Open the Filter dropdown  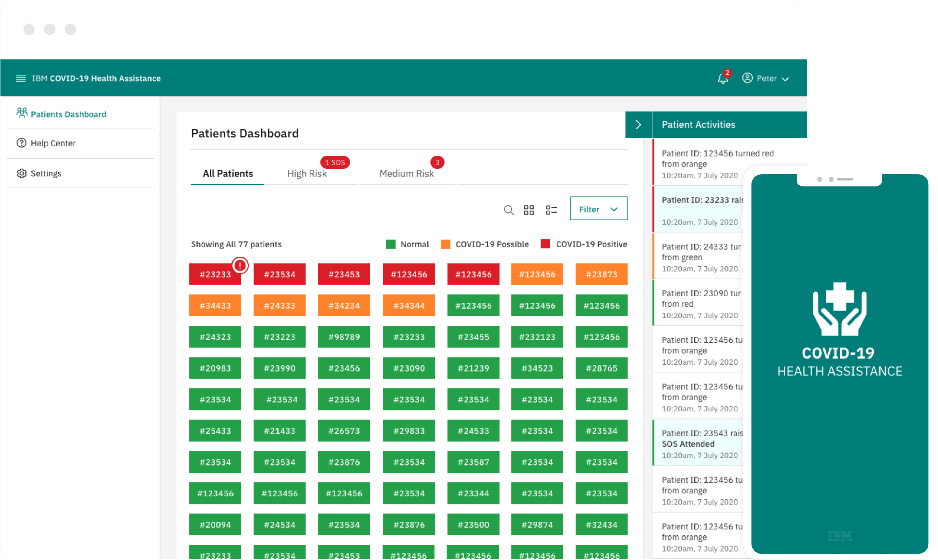[598, 209]
